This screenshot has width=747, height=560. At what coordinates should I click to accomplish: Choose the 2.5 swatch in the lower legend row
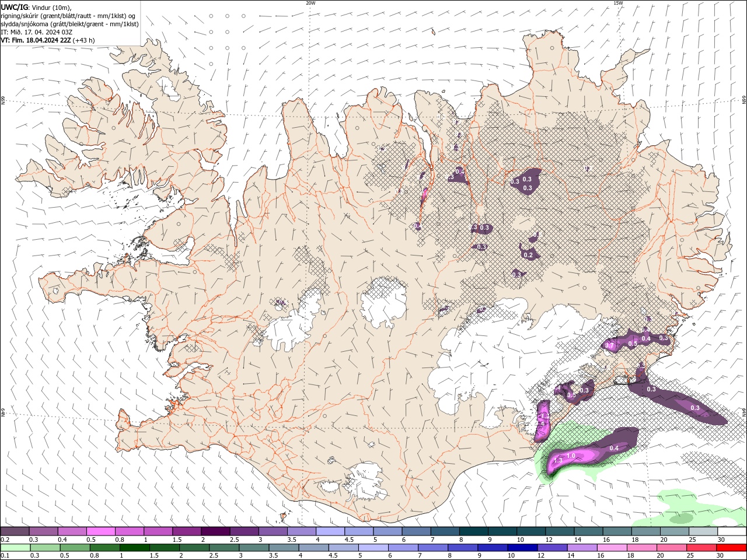pos(224,548)
